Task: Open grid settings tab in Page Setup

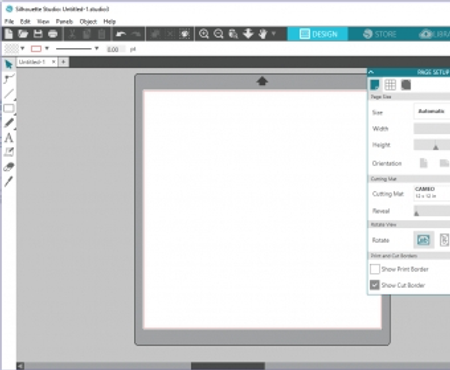Action: point(390,85)
